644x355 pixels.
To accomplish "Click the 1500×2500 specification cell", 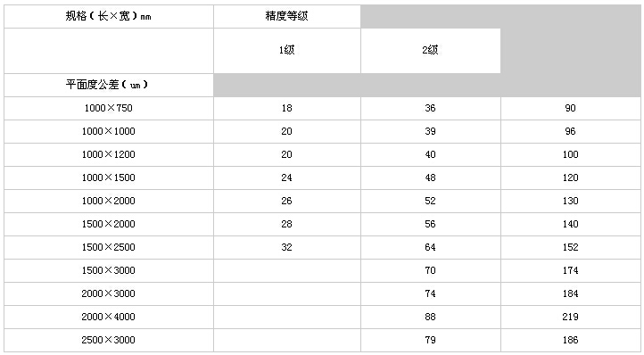I will coord(109,247).
